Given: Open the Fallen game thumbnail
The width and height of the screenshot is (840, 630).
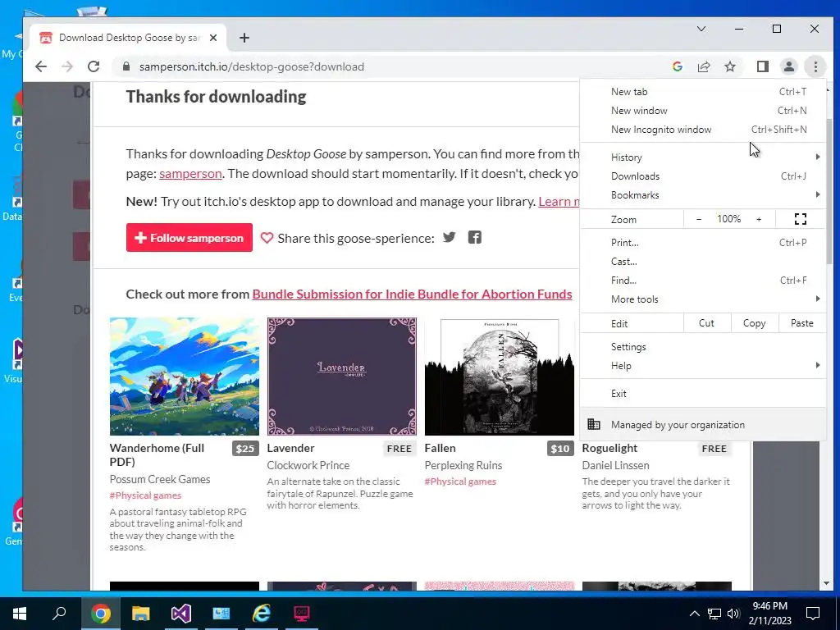Looking at the screenshot, I should (500, 376).
